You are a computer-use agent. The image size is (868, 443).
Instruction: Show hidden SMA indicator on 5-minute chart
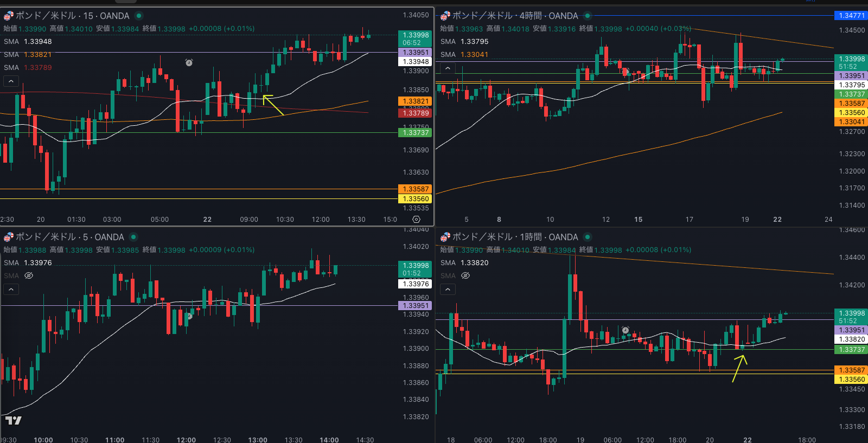pyautogui.click(x=29, y=276)
